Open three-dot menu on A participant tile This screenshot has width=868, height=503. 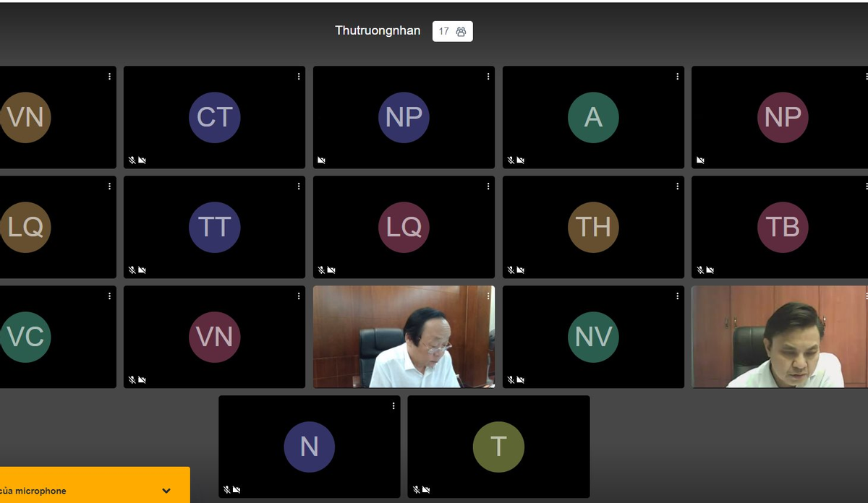[678, 76]
